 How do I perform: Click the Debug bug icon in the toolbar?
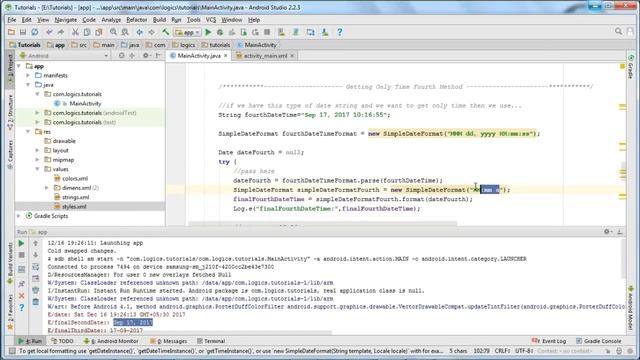(x=220, y=32)
